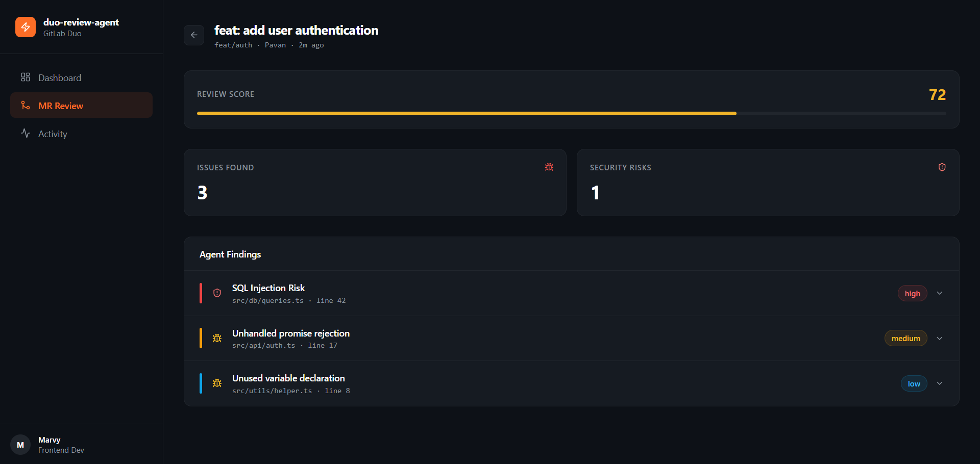Click the Activity pulse icon

[x=26, y=133]
